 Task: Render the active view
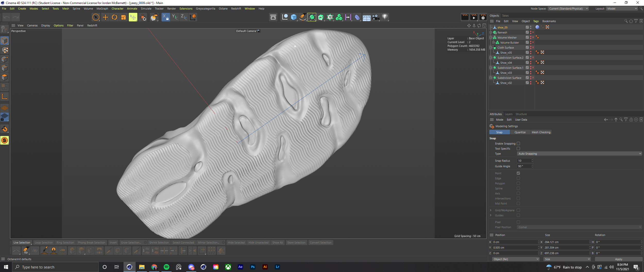(x=465, y=17)
